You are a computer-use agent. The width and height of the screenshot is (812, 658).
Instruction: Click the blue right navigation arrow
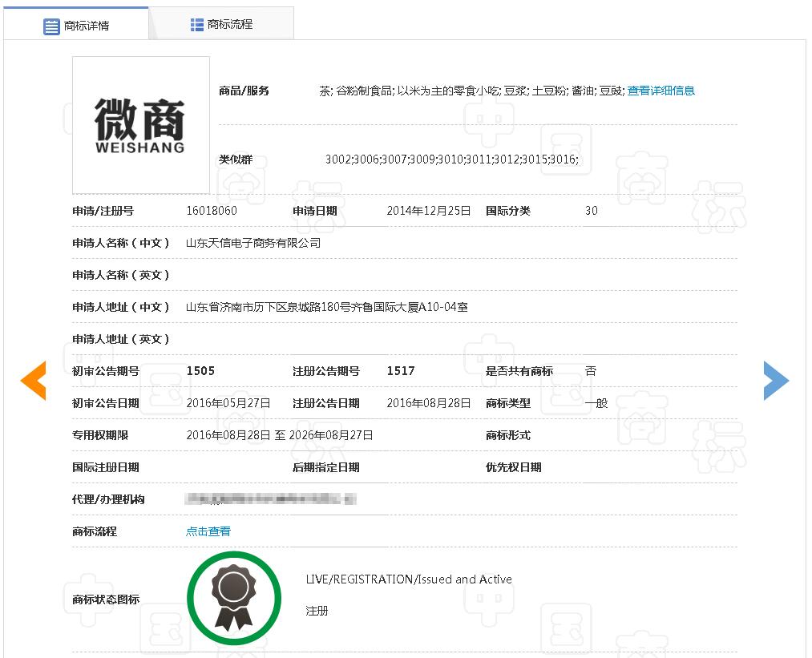[776, 381]
